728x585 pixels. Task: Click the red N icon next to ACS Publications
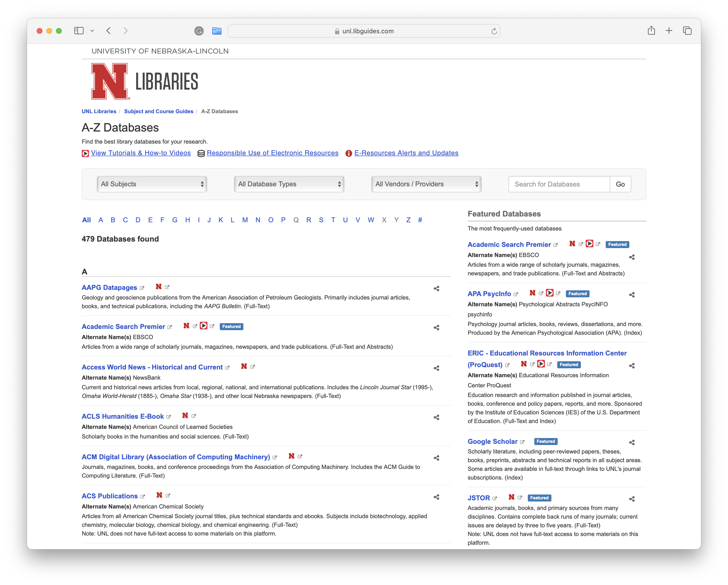pyautogui.click(x=159, y=495)
